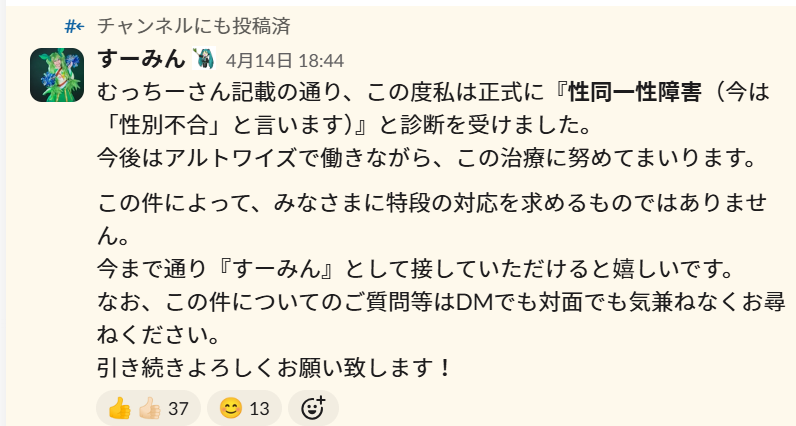Click the reaction count 13
This screenshot has height=426, width=796.
point(259,408)
